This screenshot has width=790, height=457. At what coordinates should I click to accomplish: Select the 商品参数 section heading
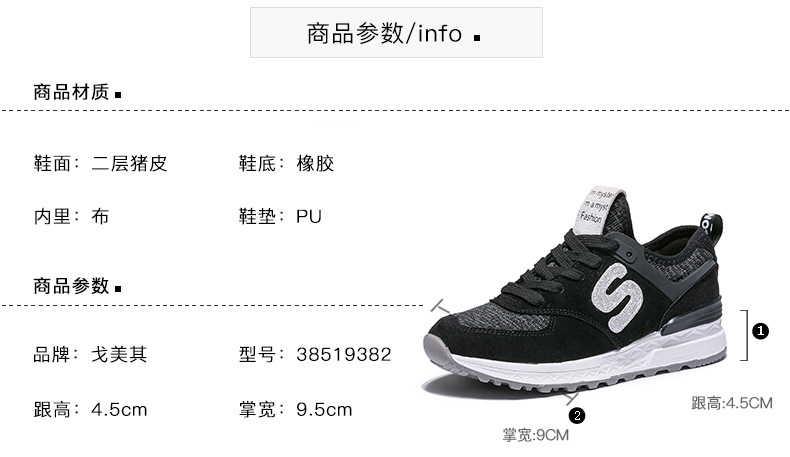tap(71, 286)
